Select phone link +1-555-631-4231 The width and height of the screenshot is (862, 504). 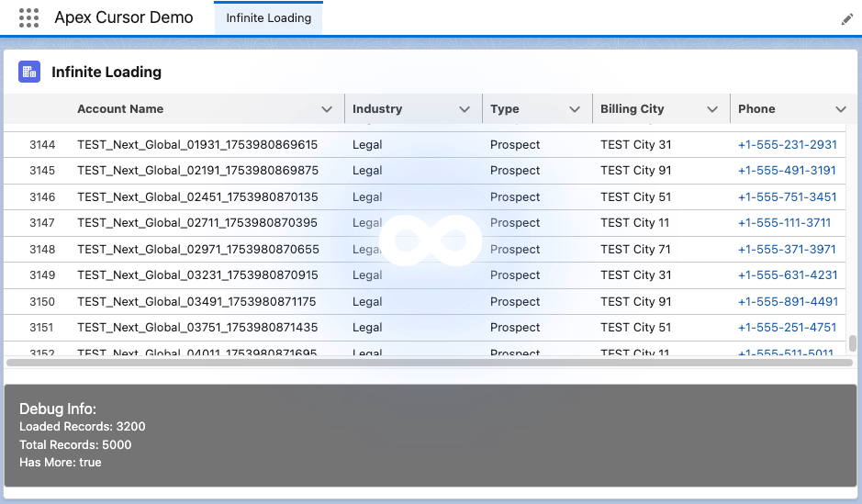pos(787,275)
